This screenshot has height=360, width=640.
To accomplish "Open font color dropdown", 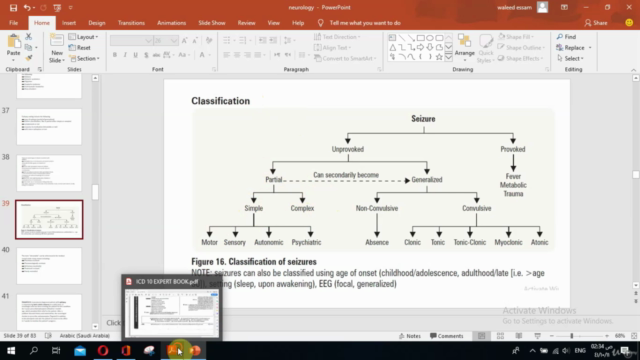I will coord(210,55).
